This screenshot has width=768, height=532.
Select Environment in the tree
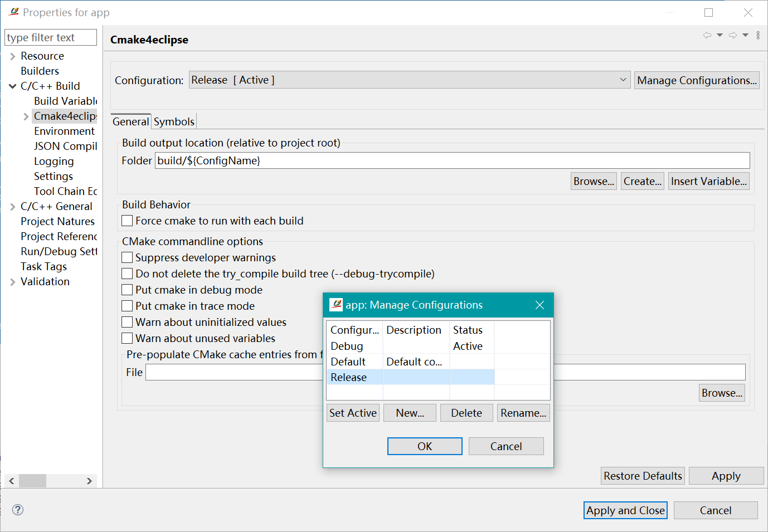pos(64,131)
